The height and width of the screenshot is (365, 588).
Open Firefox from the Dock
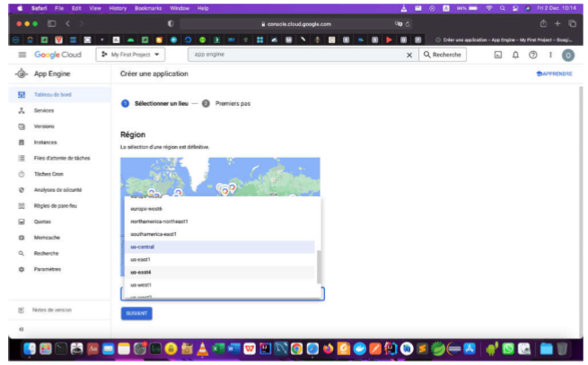[329, 349]
